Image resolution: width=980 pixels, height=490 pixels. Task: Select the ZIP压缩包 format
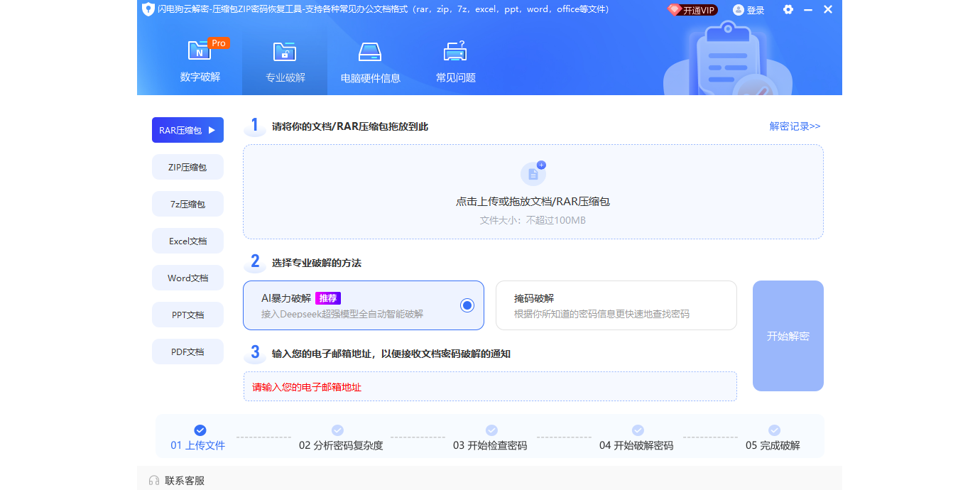(187, 167)
